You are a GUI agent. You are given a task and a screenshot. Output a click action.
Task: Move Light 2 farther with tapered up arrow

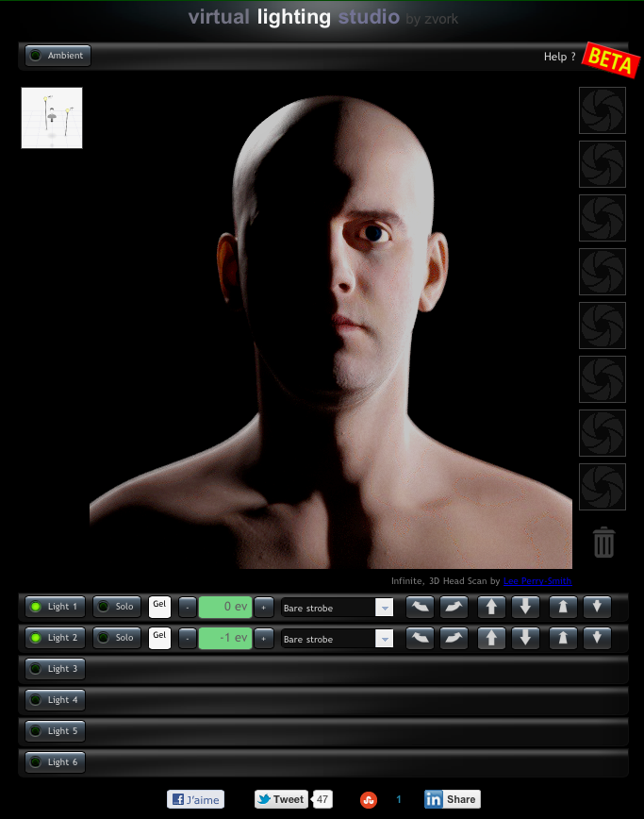[563, 638]
